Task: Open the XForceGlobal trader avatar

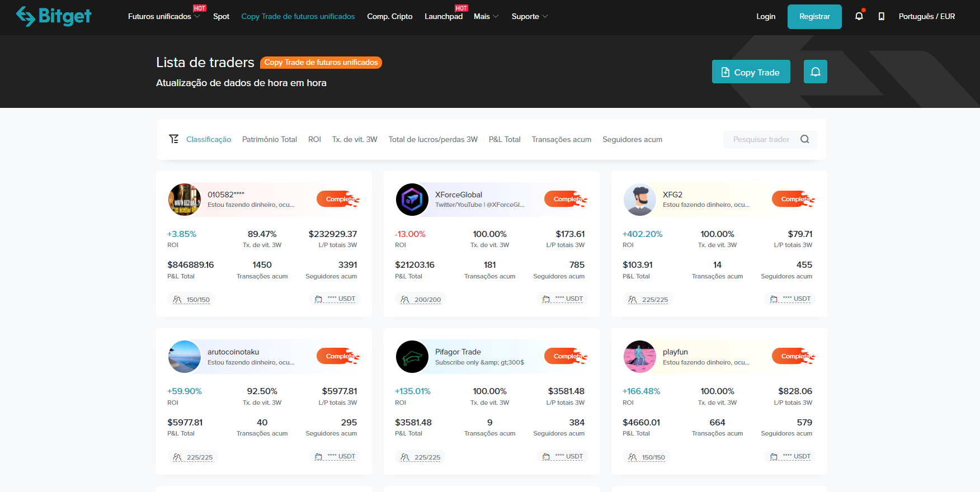Action: [412, 200]
